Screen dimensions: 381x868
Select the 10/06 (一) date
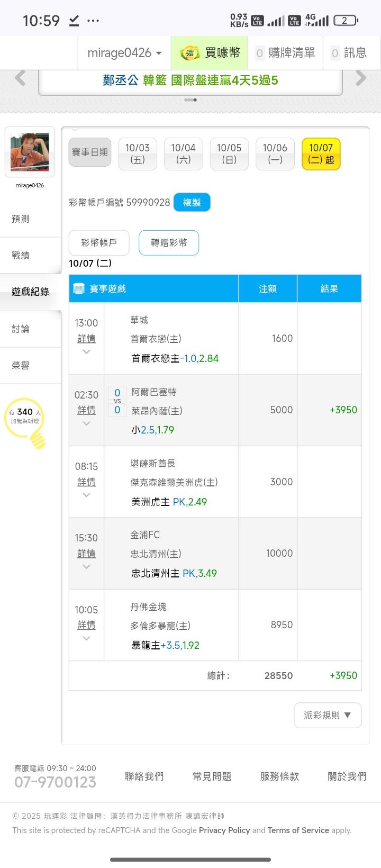[x=275, y=153]
